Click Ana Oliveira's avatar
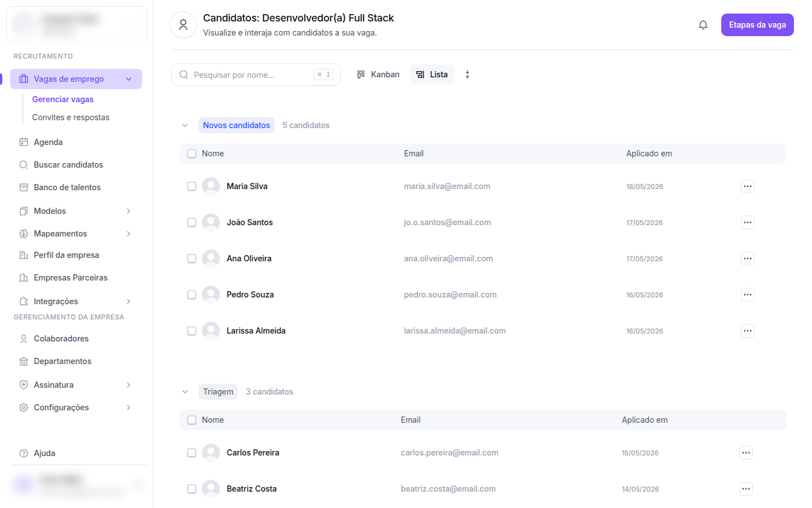This screenshot has width=812, height=508. pyautogui.click(x=211, y=259)
